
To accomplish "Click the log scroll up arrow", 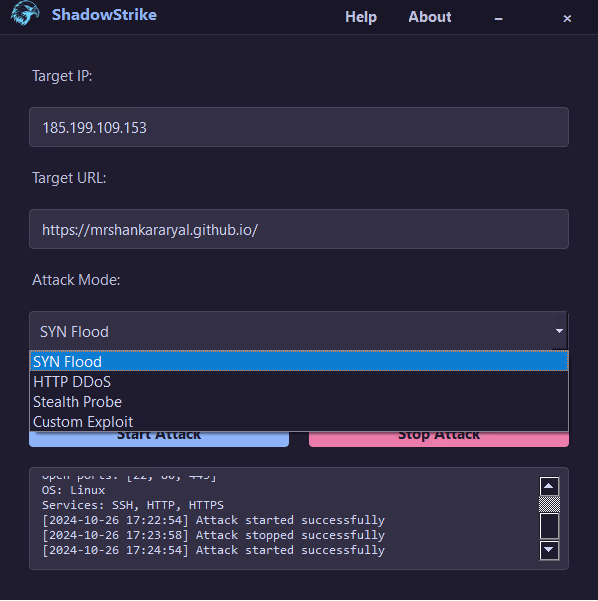I will [549, 486].
